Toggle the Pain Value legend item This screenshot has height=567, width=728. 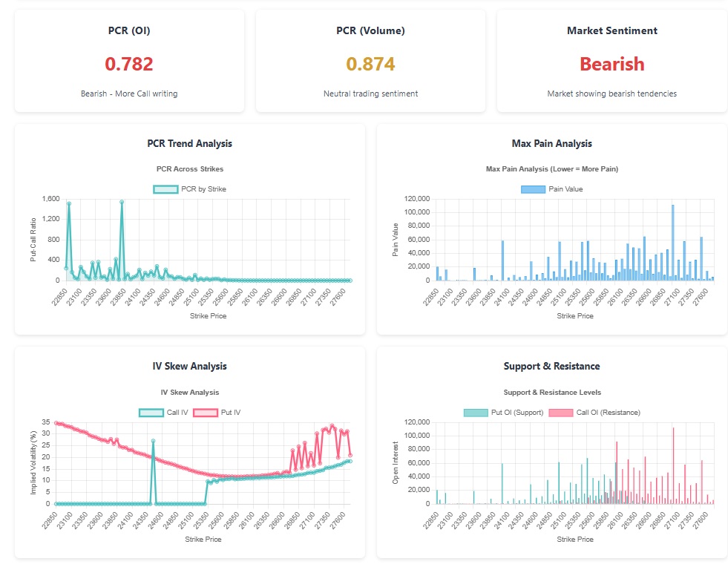(551, 189)
